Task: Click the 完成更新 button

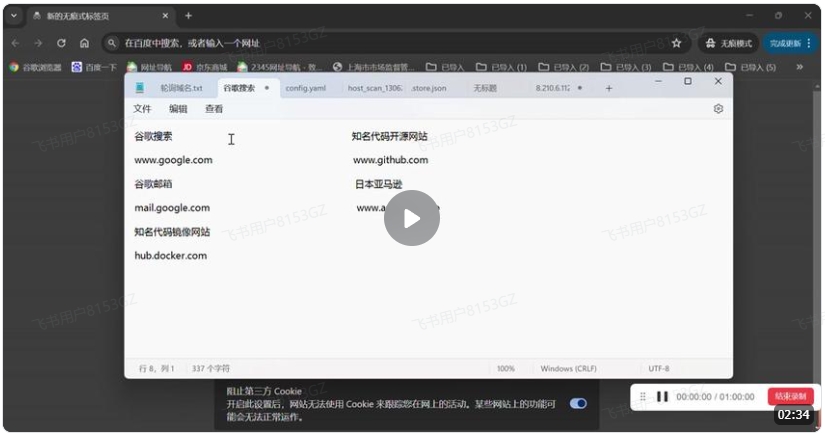Action: [x=784, y=43]
